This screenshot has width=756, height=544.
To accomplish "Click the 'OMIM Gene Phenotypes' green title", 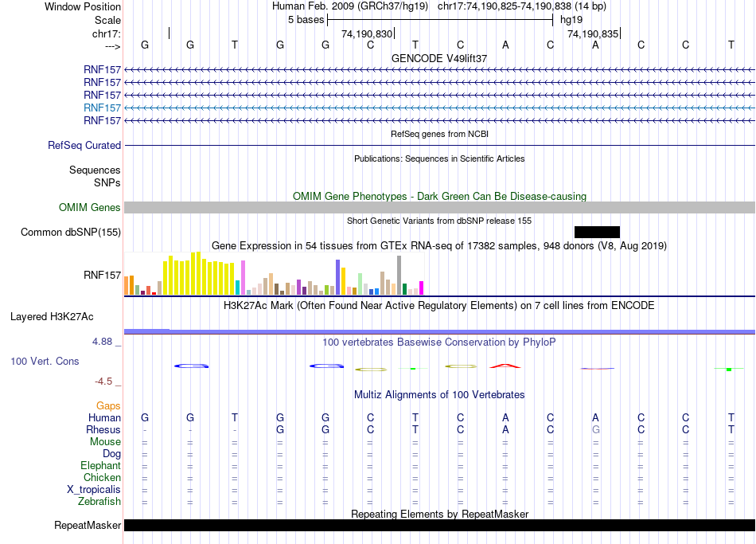I will click(439, 197).
